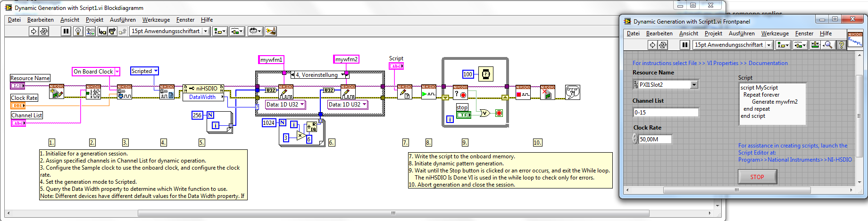This screenshot has width=868, height=221.
Task: Open Distribute Objects dropdown in Blockdiagramm
Action: tap(237, 31)
